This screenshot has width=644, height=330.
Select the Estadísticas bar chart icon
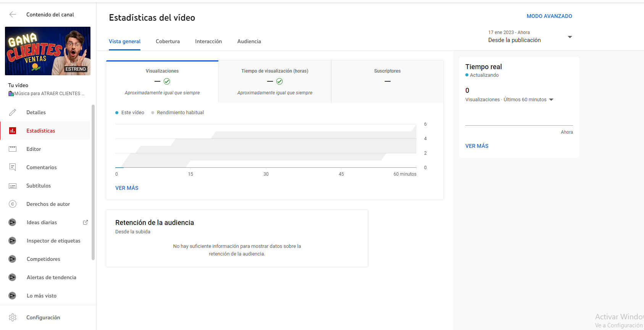(x=13, y=131)
